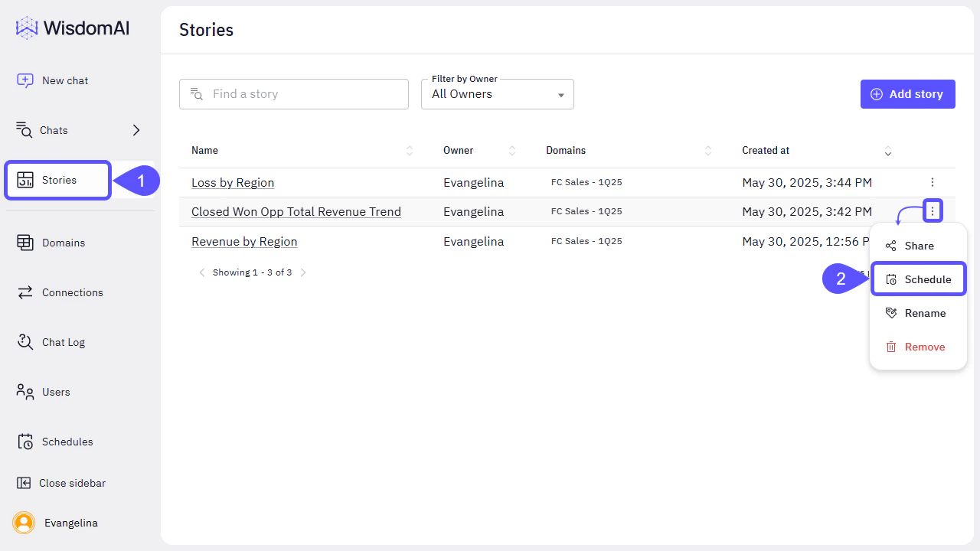The height and width of the screenshot is (551, 980).
Task: Select Remove from the context menu
Action: click(918, 346)
